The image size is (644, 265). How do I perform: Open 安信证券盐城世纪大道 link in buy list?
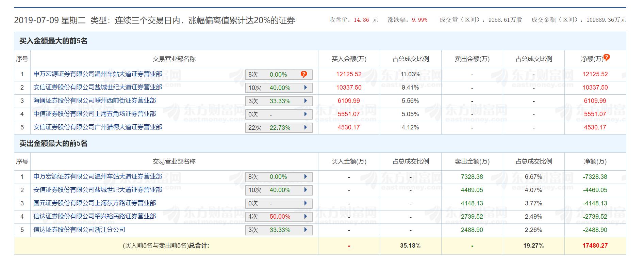click(98, 87)
